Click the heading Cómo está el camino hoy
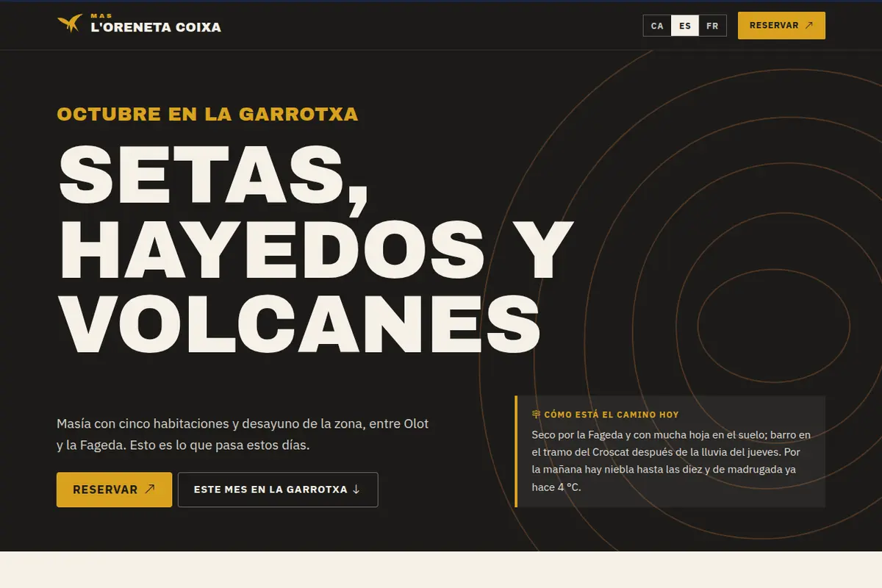The image size is (882, 588). pos(612,415)
